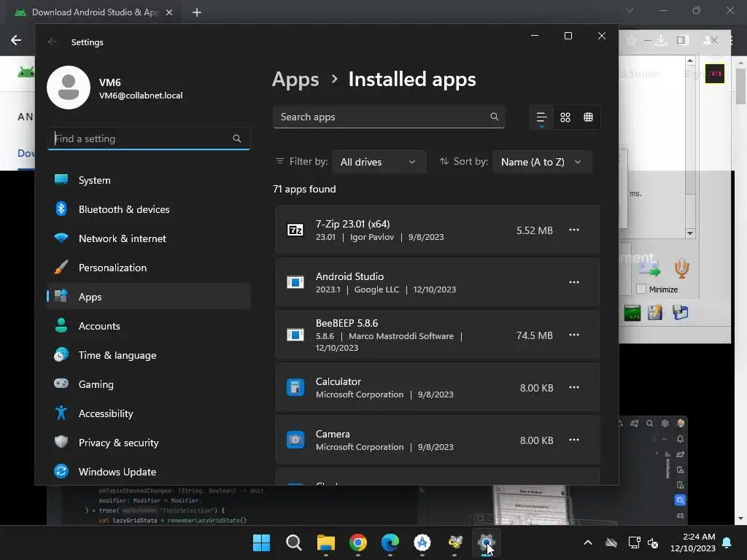Click the search icon in Android Studio image
The image size is (747, 560).
pos(649,424)
